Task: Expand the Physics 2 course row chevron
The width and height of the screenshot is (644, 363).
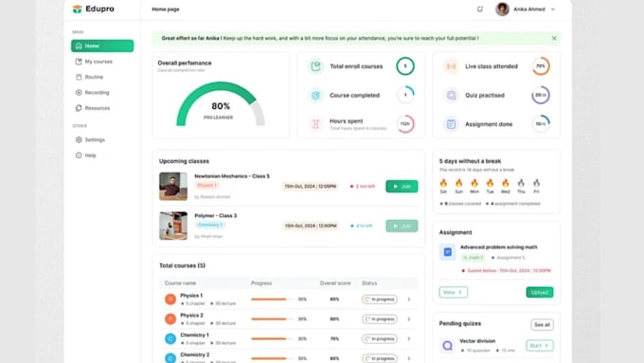Action: (x=409, y=319)
